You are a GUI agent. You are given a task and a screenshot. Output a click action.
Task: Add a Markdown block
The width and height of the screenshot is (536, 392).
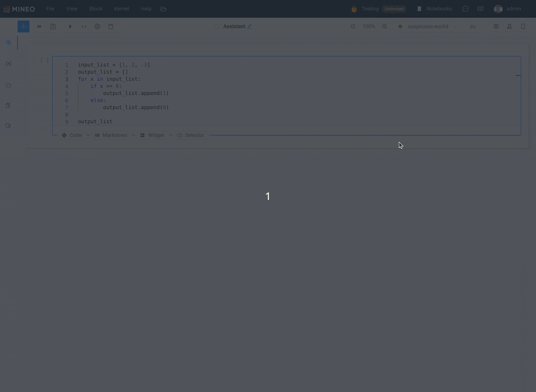(x=111, y=135)
